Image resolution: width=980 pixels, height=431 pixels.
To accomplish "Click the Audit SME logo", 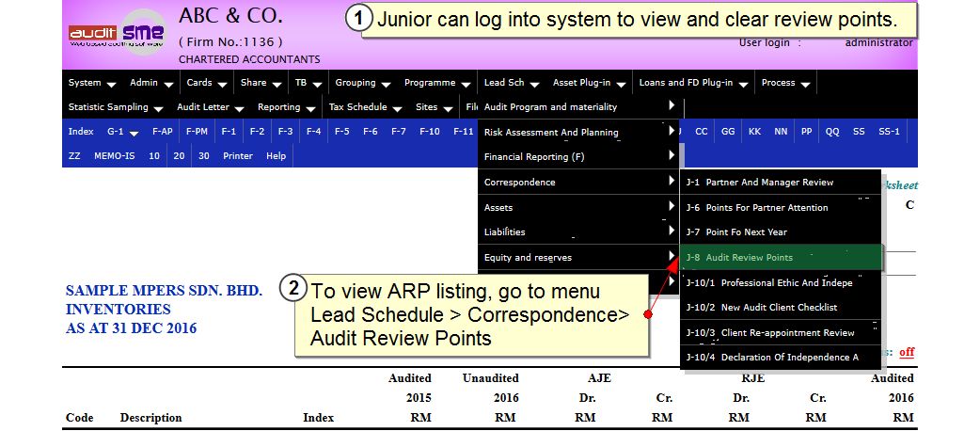I will pos(116,33).
